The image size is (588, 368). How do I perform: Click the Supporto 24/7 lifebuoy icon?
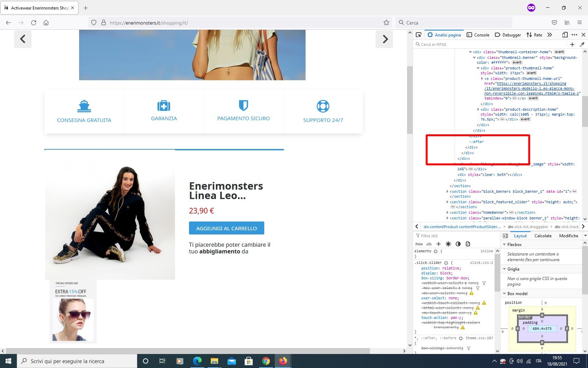click(x=323, y=106)
